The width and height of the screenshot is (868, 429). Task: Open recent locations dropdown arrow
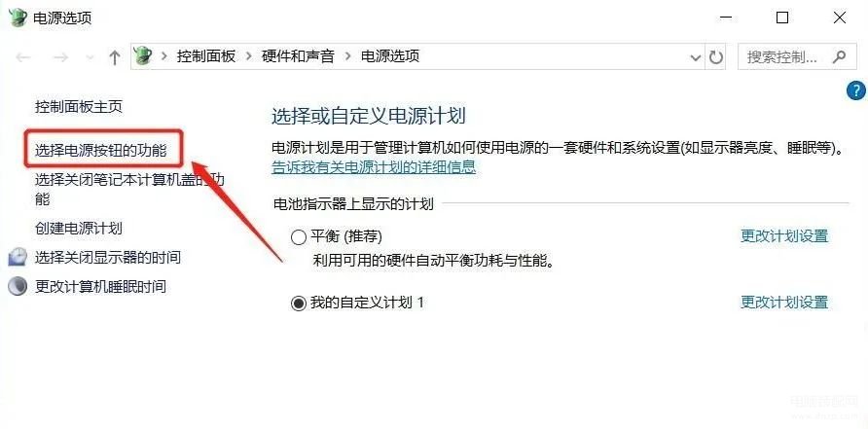pyautogui.click(x=90, y=57)
